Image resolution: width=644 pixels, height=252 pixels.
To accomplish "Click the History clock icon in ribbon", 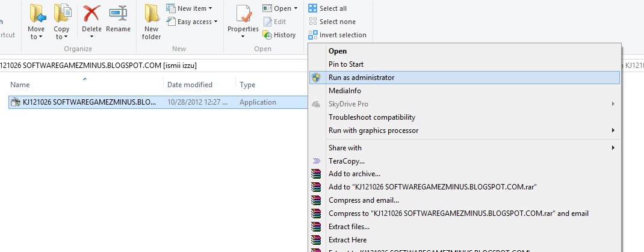I will pos(267,35).
